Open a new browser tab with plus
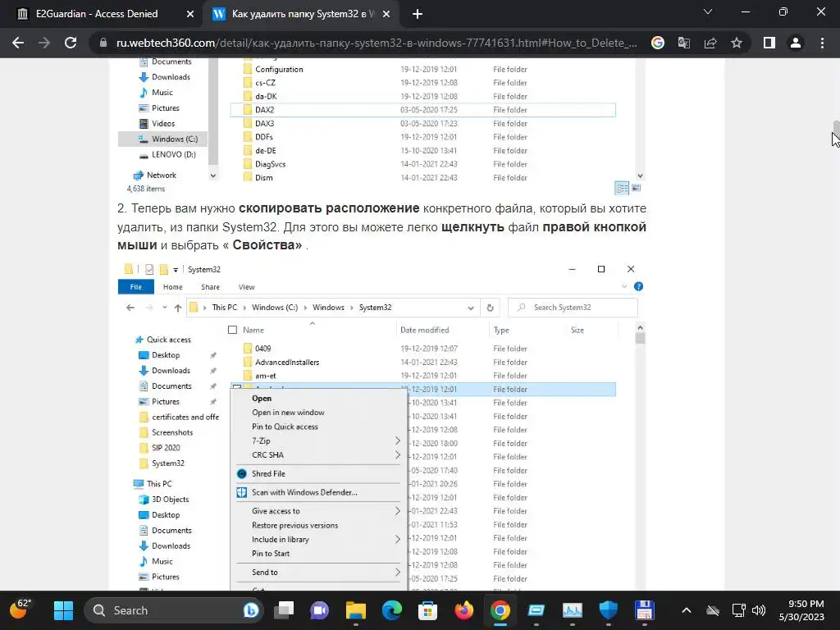The height and width of the screenshot is (630, 840). click(x=418, y=14)
